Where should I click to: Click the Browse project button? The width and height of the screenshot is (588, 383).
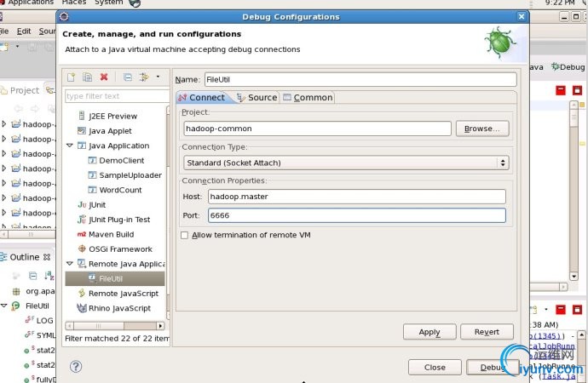482,129
